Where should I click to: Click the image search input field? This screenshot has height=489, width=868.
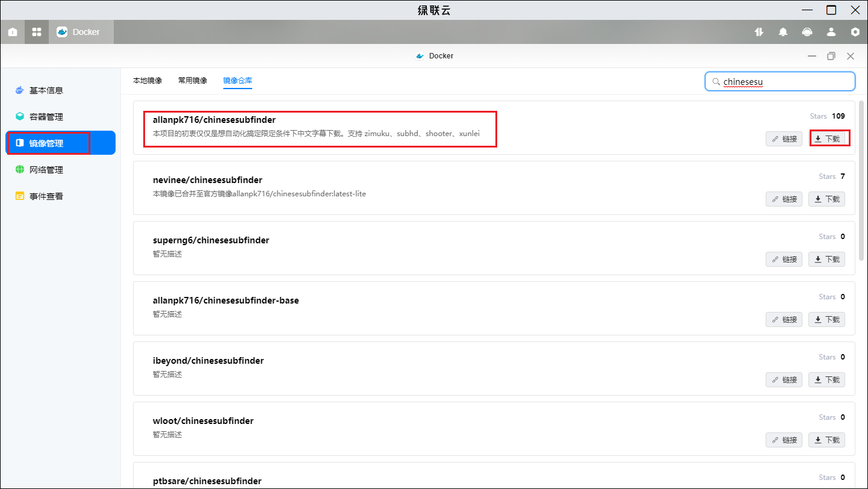(783, 82)
